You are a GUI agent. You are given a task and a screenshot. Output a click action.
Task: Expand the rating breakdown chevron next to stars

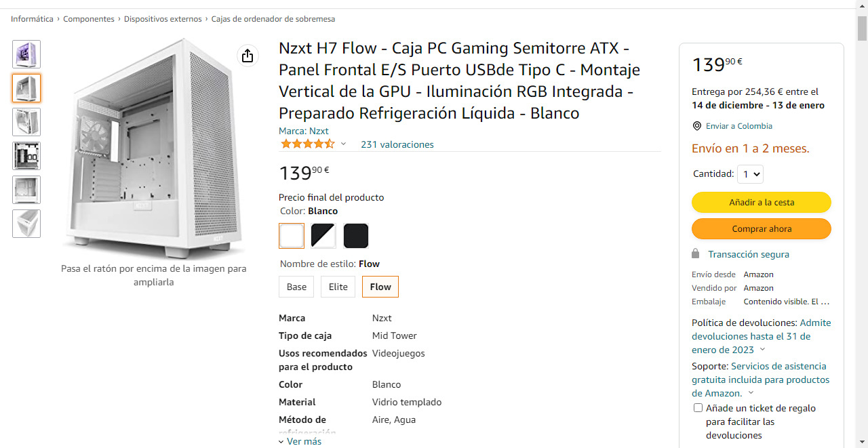[343, 144]
